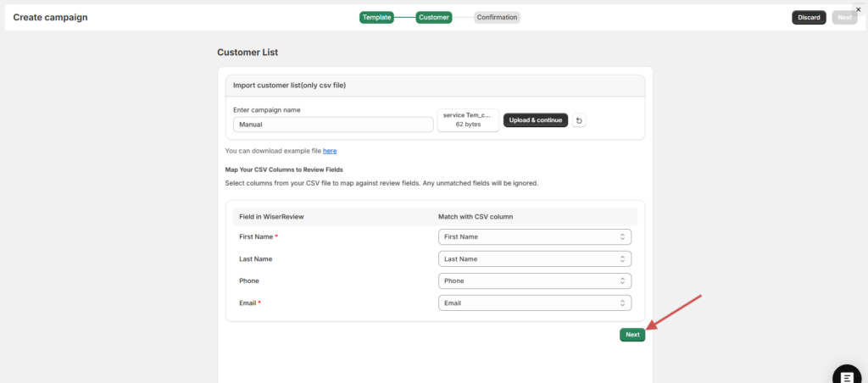Open the Phone column mapping dropdown
This screenshot has height=383, width=868.
click(x=535, y=280)
